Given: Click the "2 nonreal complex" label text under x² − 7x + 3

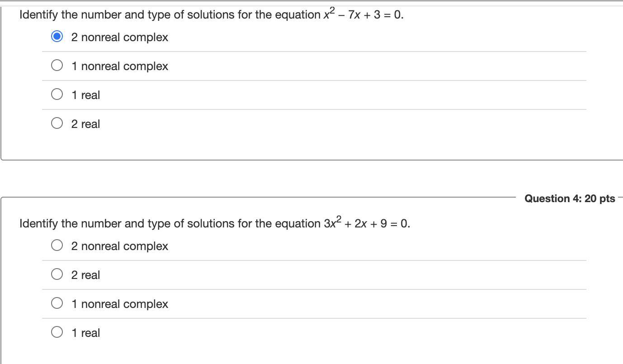Looking at the screenshot, I should pyautogui.click(x=119, y=37).
